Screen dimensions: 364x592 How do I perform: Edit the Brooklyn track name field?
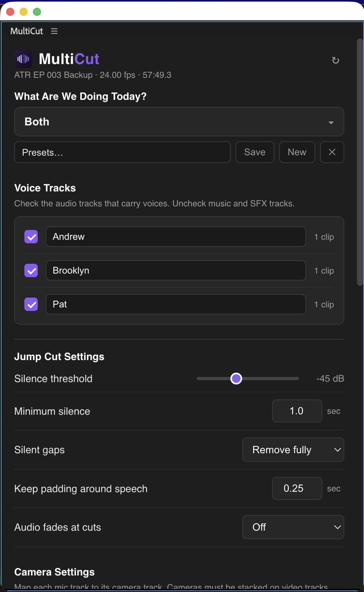[176, 270]
